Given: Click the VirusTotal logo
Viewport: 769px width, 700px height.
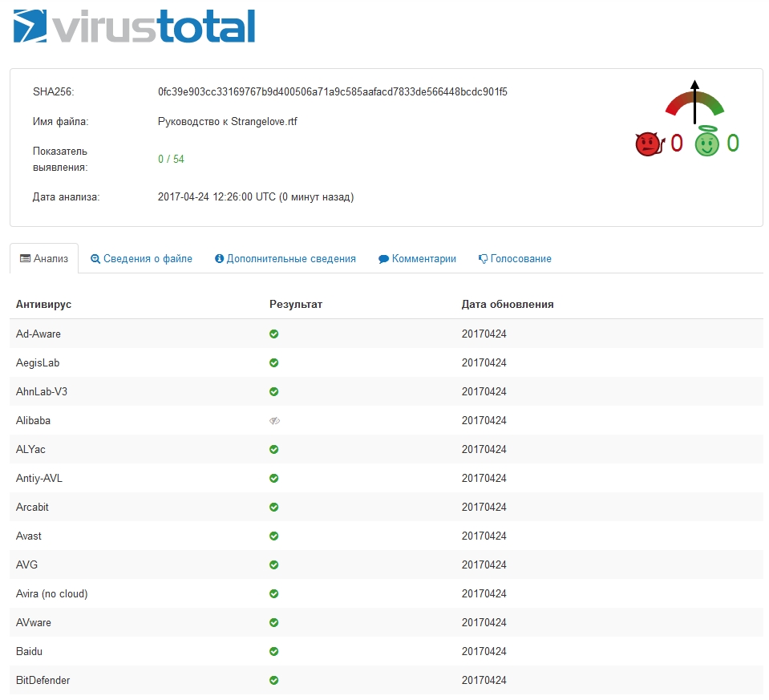Looking at the screenshot, I should [x=134, y=26].
